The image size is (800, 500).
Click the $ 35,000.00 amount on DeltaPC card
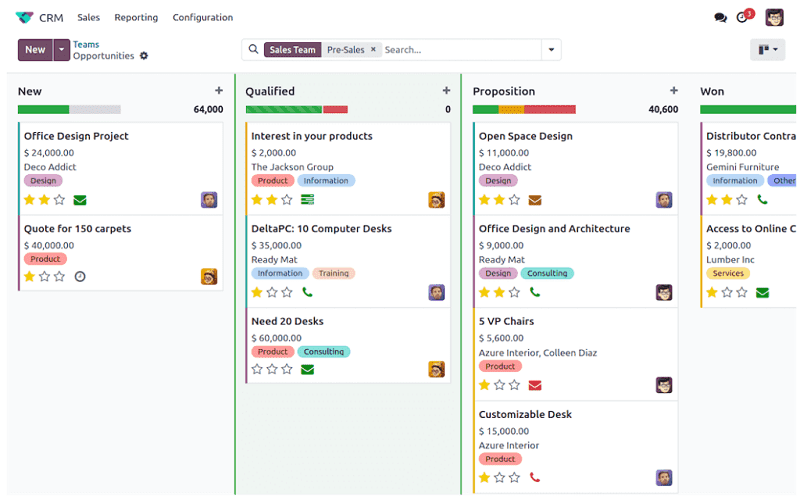point(277,245)
